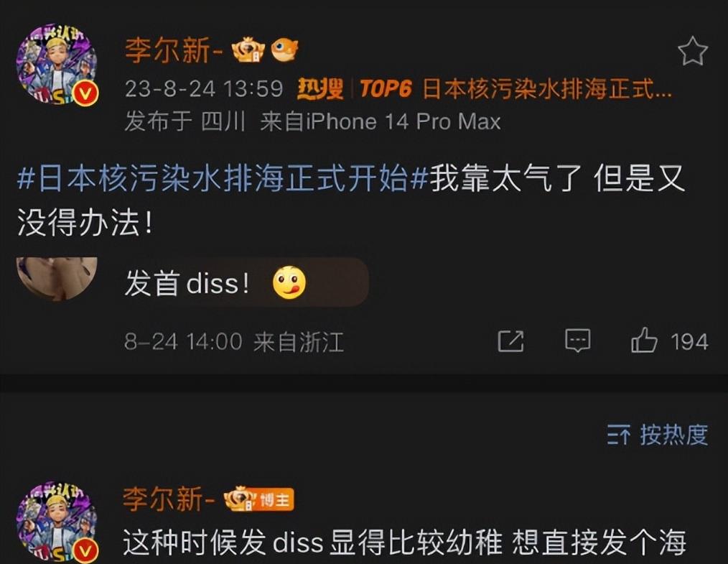The width and height of the screenshot is (728, 564).
Task: Tap the licking-lips emoji in the comment
Action: click(x=289, y=282)
